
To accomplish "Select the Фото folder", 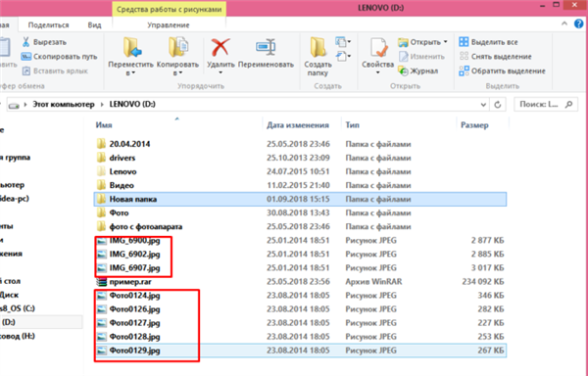I will tap(300, 212).
